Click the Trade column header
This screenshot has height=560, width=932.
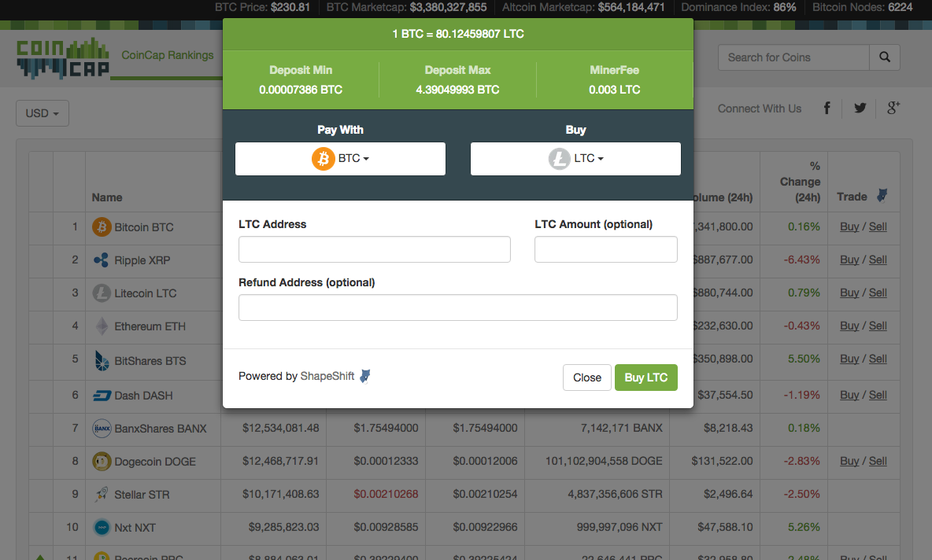852,197
